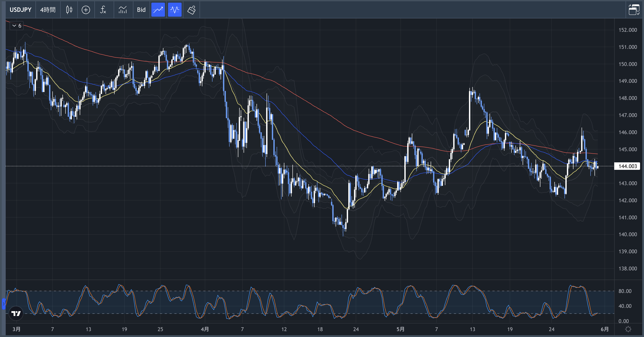Click the 80.00 stochastic scale label
Viewport: 644px width, 337px height.
point(625,291)
